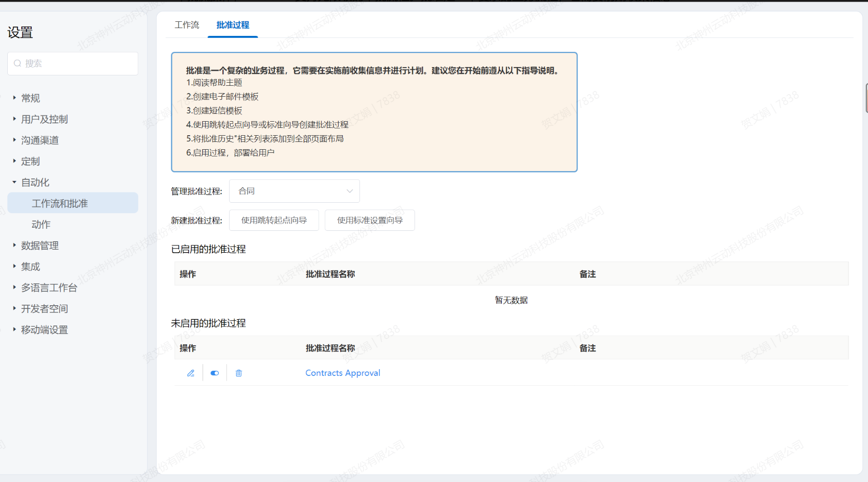The width and height of the screenshot is (868, 482).
Task: Select 工作流和批准 in the sidebar
Action: (x=60, y=203)
